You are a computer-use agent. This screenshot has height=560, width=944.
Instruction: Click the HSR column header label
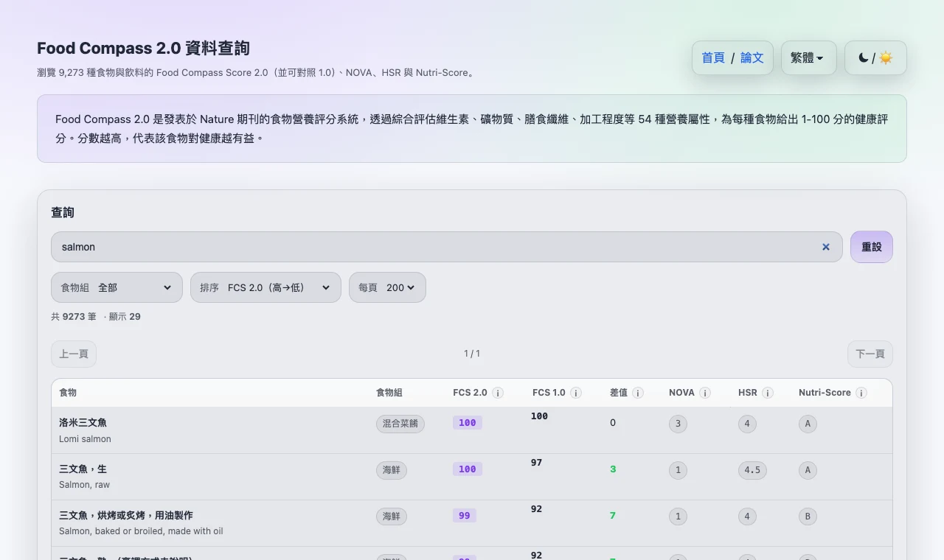(748, 393)
